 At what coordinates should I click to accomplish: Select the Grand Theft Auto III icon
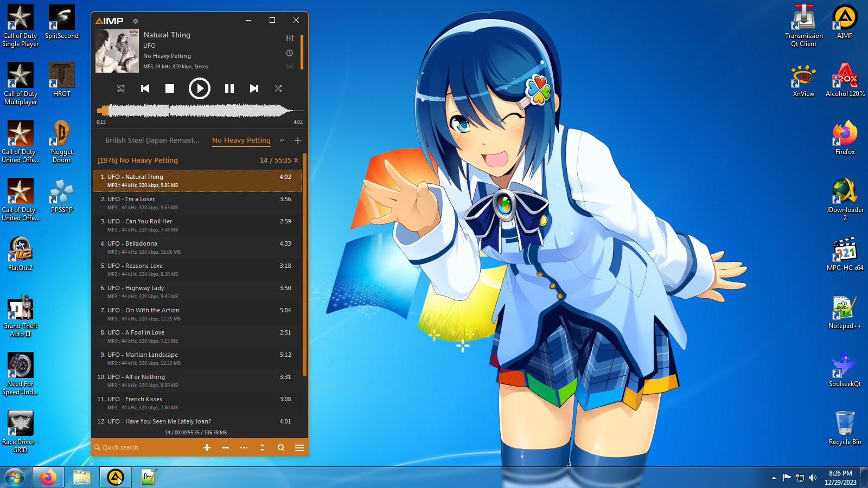(20, 316)
